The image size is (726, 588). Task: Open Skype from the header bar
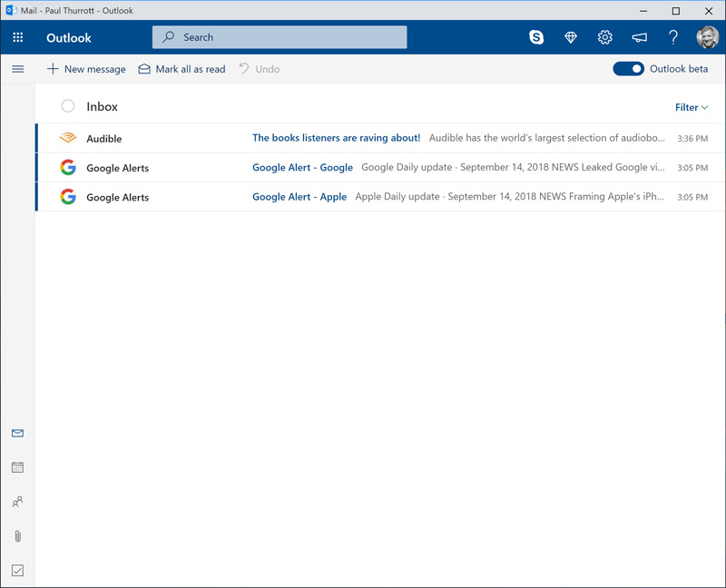pos(536,37)
